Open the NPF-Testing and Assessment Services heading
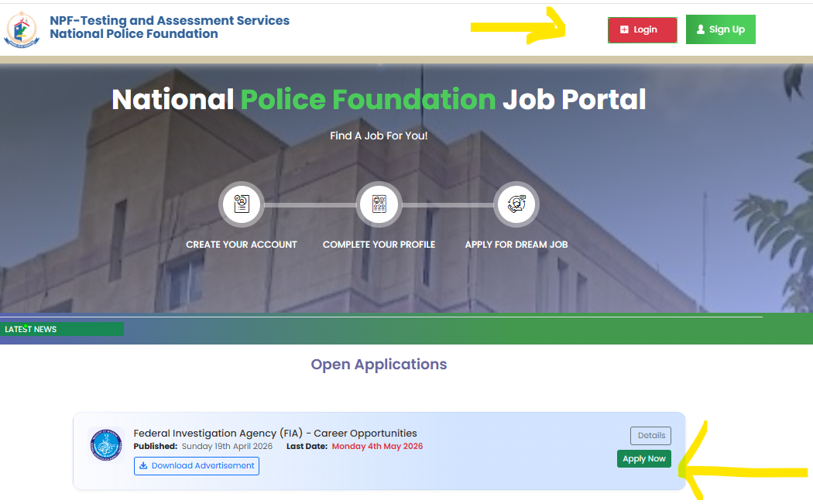This screenshot has height=504, width=813. point(169,20)
